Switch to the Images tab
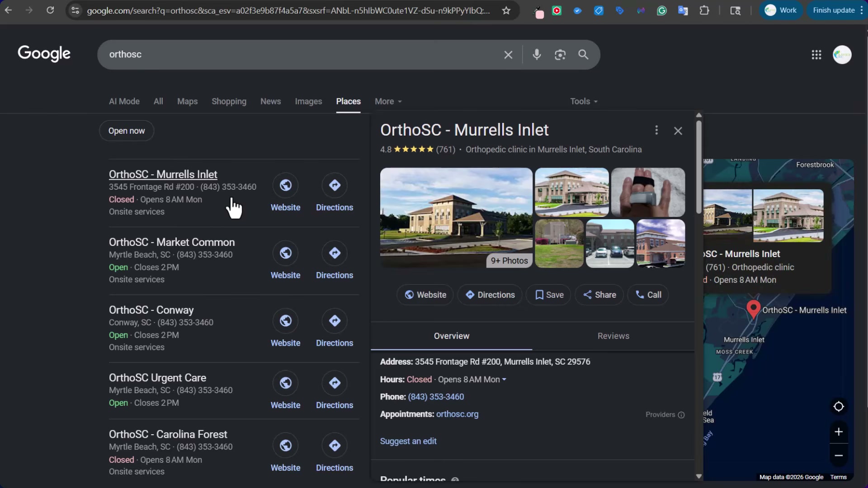 [308, 102]
